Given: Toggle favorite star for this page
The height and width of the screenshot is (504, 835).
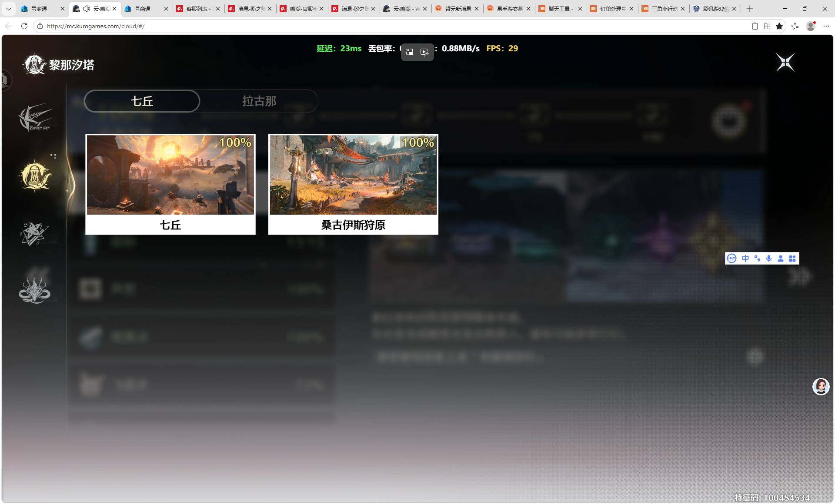Looking at the screenshot, I should click(779, 26).
